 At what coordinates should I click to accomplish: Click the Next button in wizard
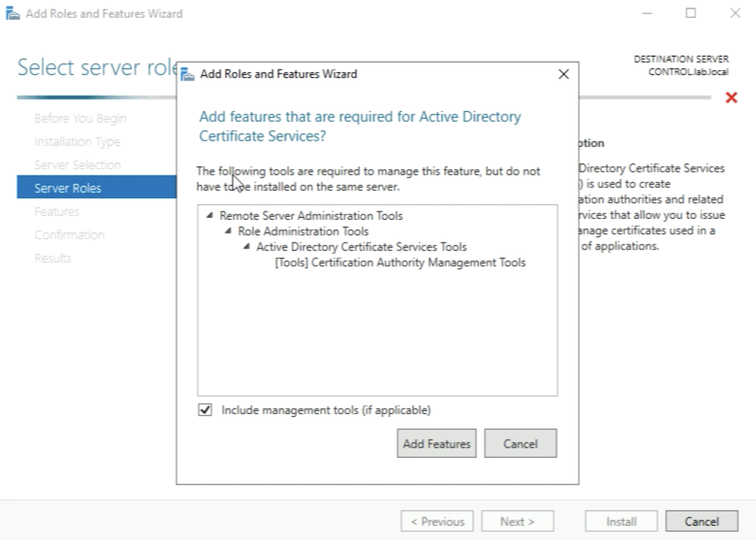[517, 522]
